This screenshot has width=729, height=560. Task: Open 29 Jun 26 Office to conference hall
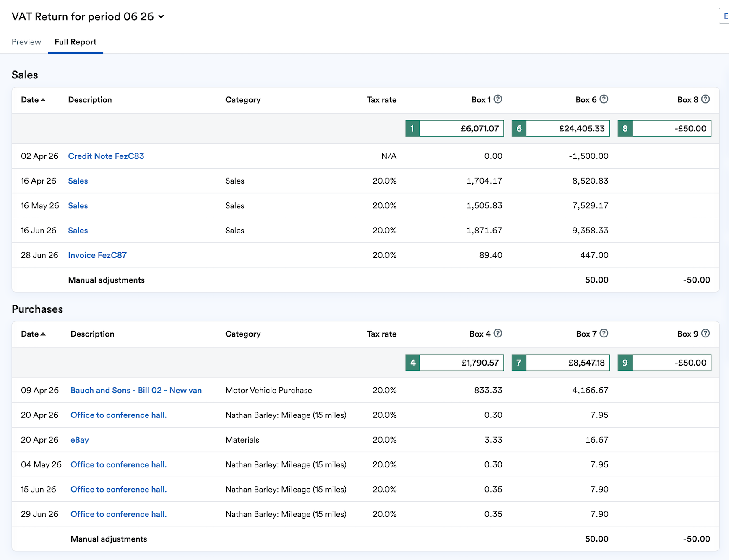pos(119,514)
